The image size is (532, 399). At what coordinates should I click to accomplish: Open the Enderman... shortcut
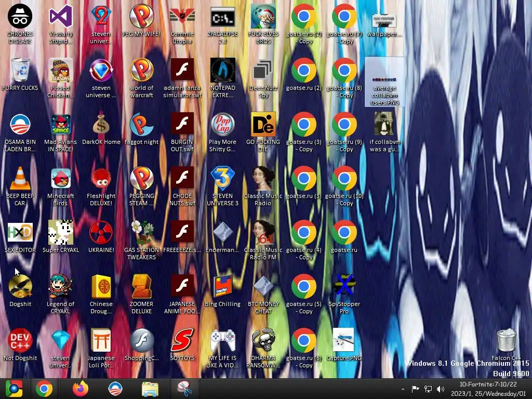(222, 237)
